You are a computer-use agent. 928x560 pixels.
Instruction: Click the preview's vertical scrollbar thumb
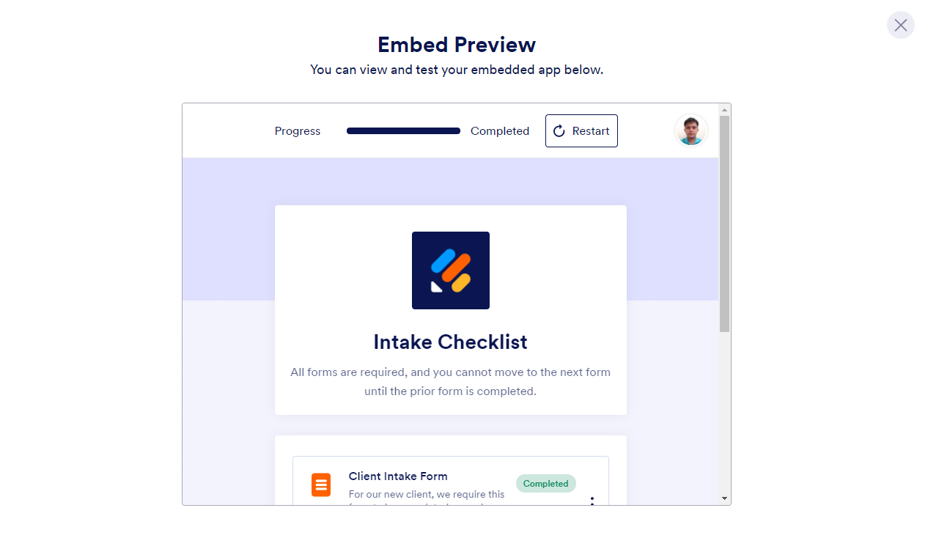724,224
